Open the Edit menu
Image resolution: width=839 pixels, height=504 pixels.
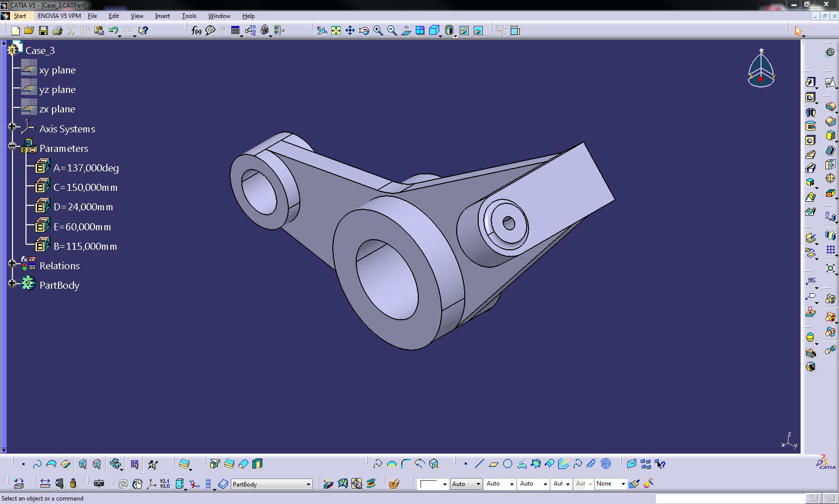coord(114,16)
